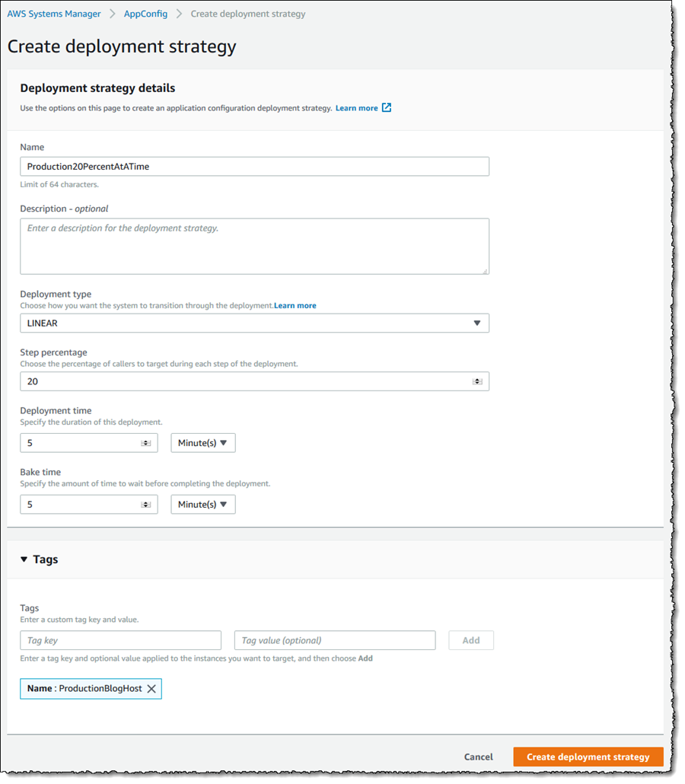
Task: Click the Add tag button
Action: [x=471, y=640]
